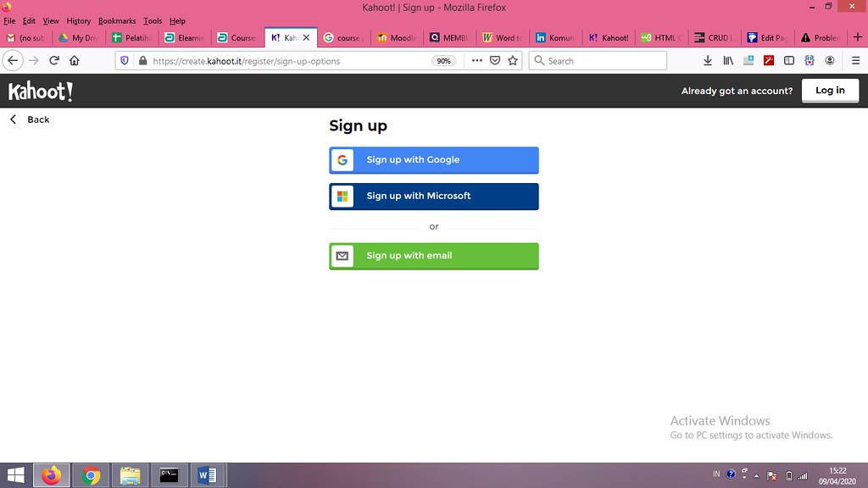
Task: Go to the Firefox home page
Action: 75,61
